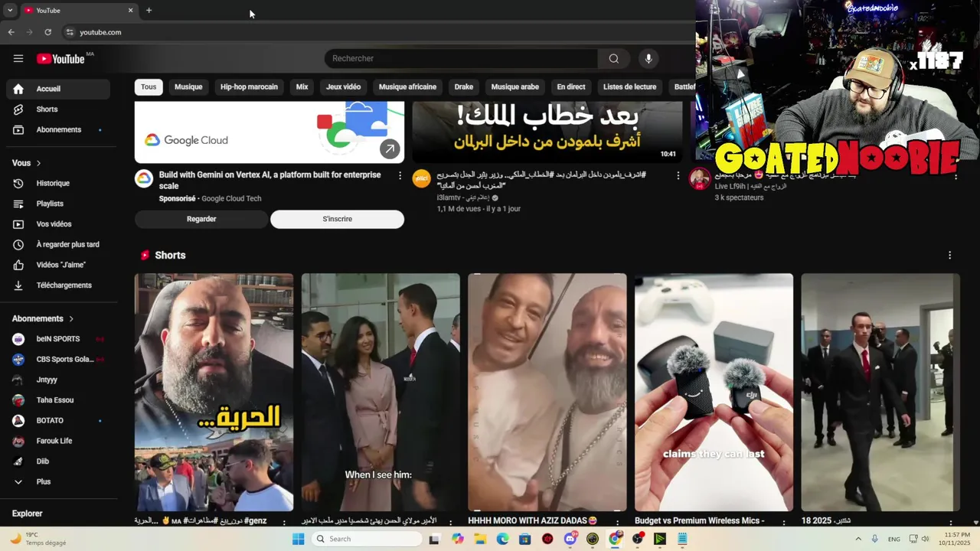Screen dimensions: 980x551
Task: Open options menu for the i3lamtv video
Action: tap(678, 175)
